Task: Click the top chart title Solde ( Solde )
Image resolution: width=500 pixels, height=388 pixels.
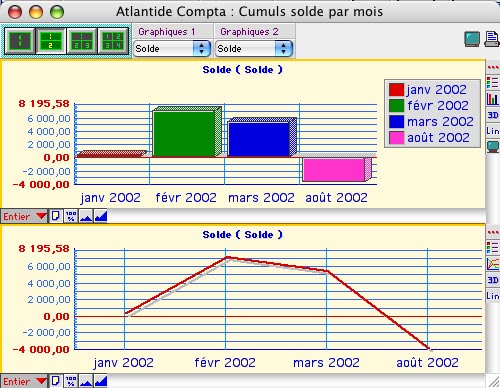Action: coord(243,70)
